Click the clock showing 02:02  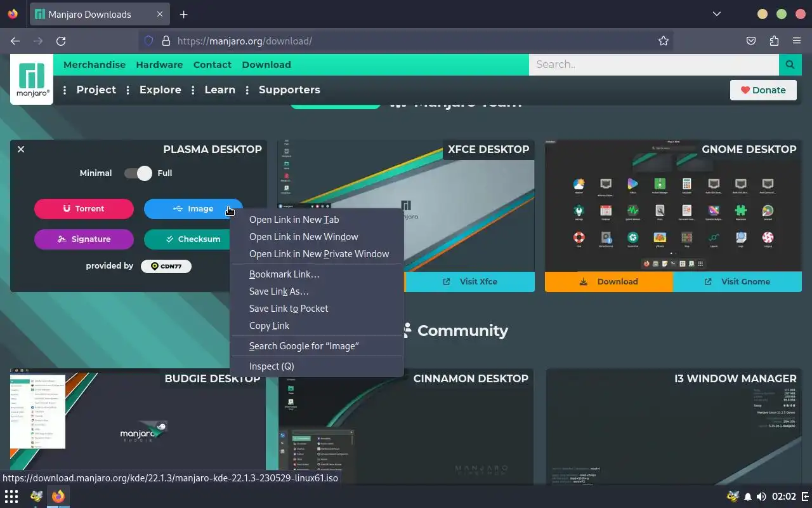784,497
